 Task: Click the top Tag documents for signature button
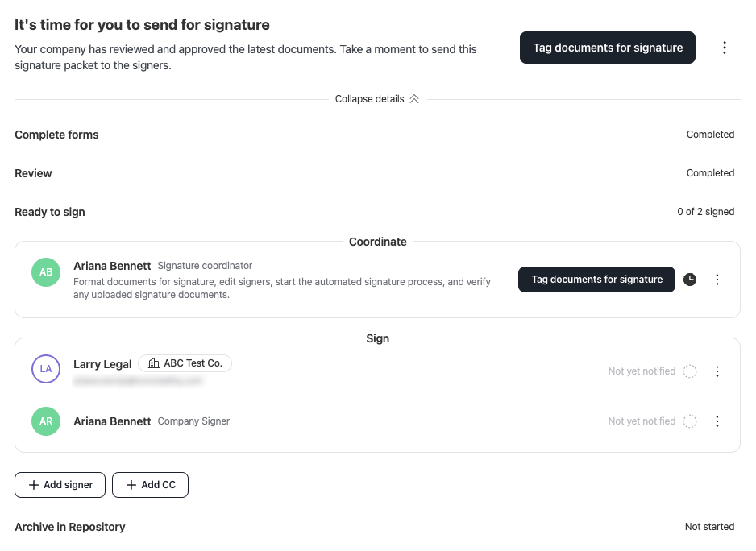(608, 48)
